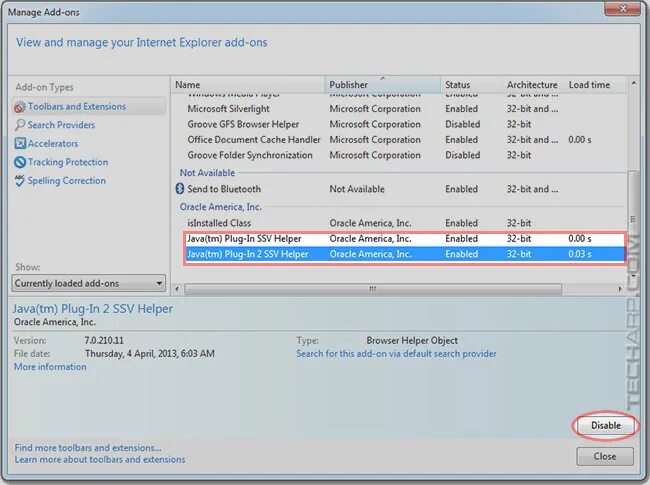650x485 pixels.
Task: Click the 0.03 s load time value
Action: (580, 254)
